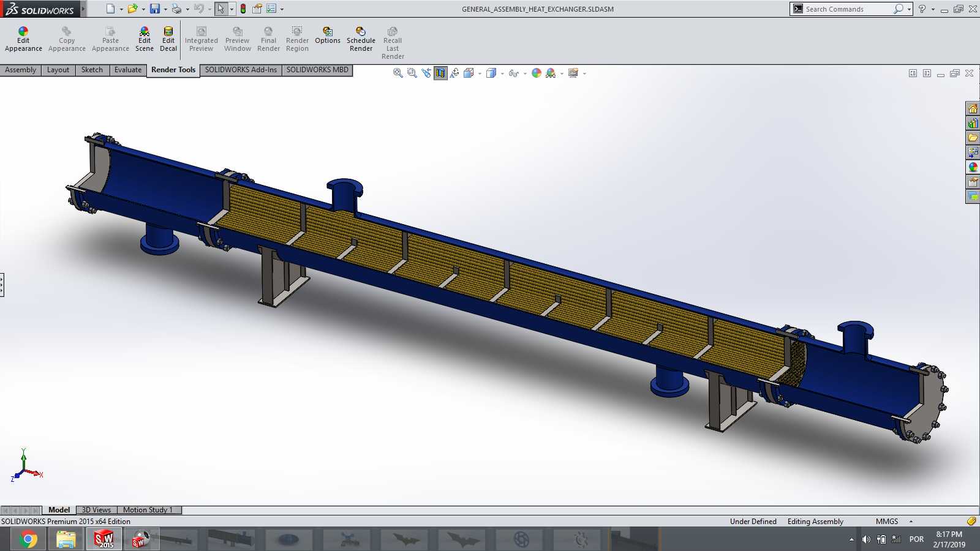Rebuild the model with traffic light icon
Screen dimensions: 980x551
[x=243, y=9]
